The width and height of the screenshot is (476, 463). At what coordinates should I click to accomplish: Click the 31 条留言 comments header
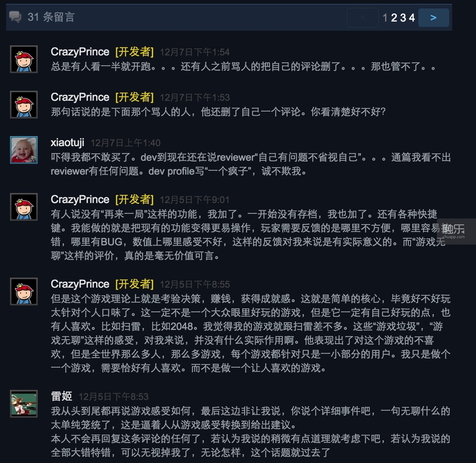[51, 17]
